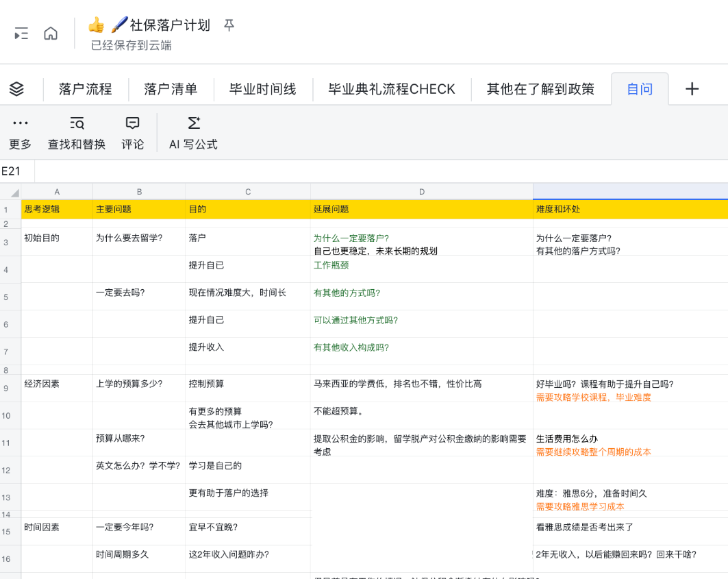728x579 pixels.
Task: Click the cell name box showing E21
Action: [x=17, y=171]
